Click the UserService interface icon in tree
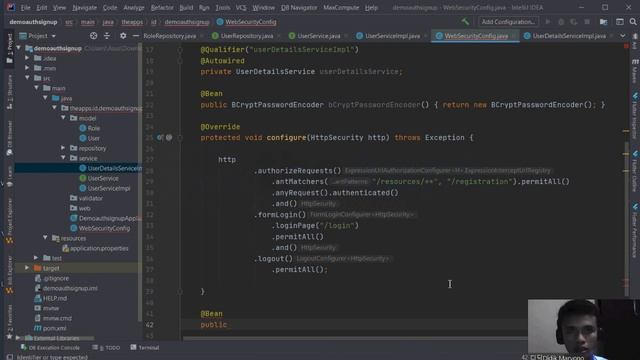640x360 pixels. [83, 178]
